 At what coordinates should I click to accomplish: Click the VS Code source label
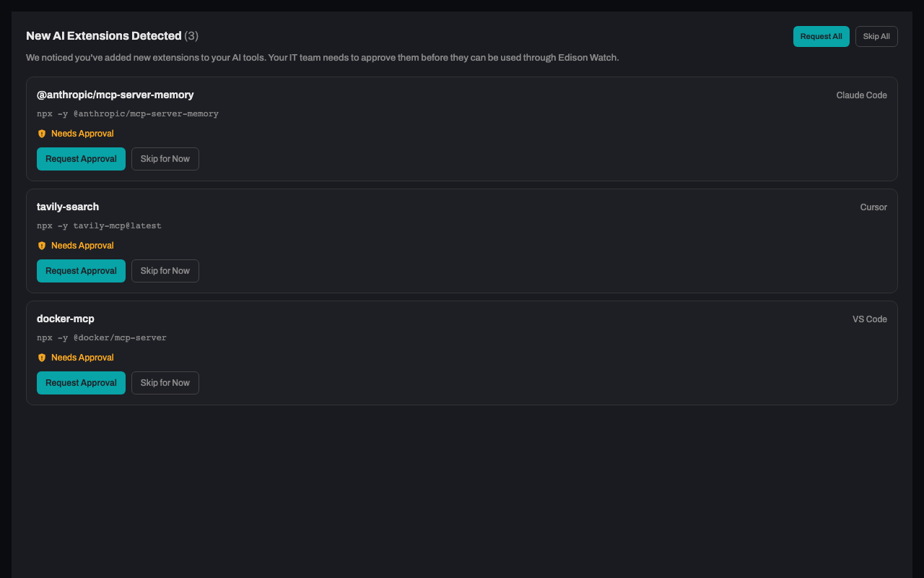[869, 319]
